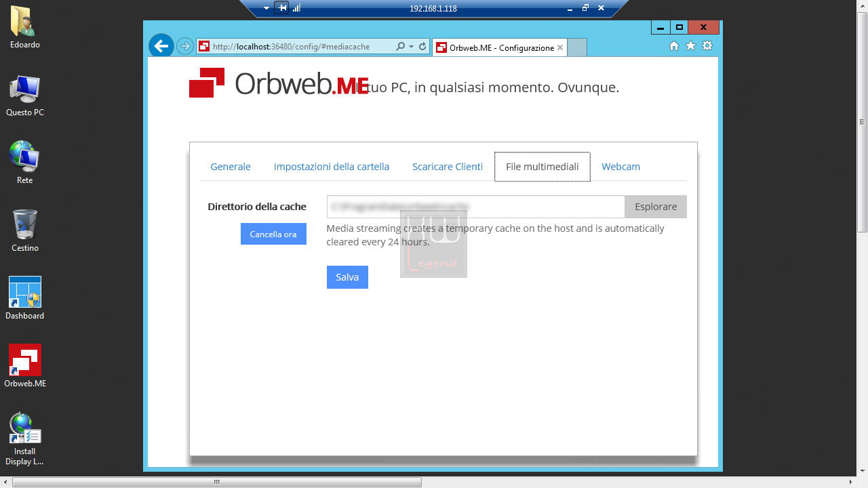Minimize the browser window
This screenshot has width=868, height=488.
pyautogui.click(x=660, y=28)
